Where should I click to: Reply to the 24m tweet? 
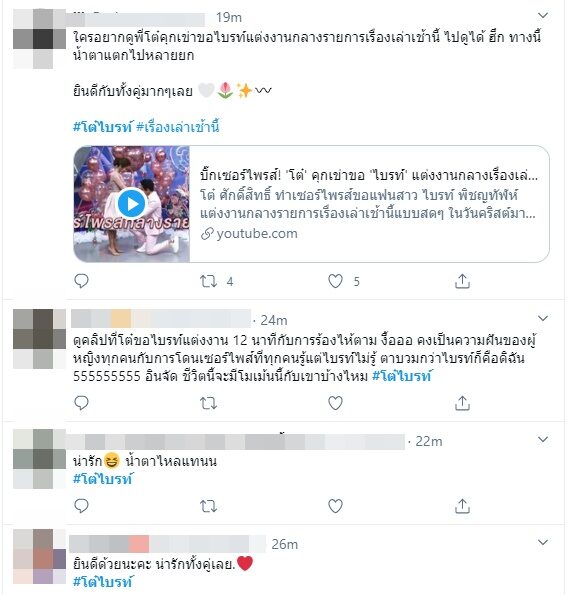pos(81,403)
